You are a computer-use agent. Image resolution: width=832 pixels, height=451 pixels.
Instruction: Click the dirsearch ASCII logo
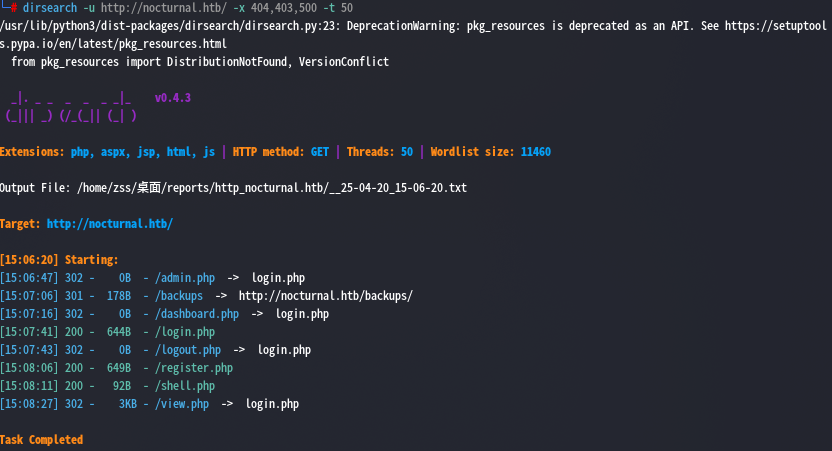[x=71, y=107]
